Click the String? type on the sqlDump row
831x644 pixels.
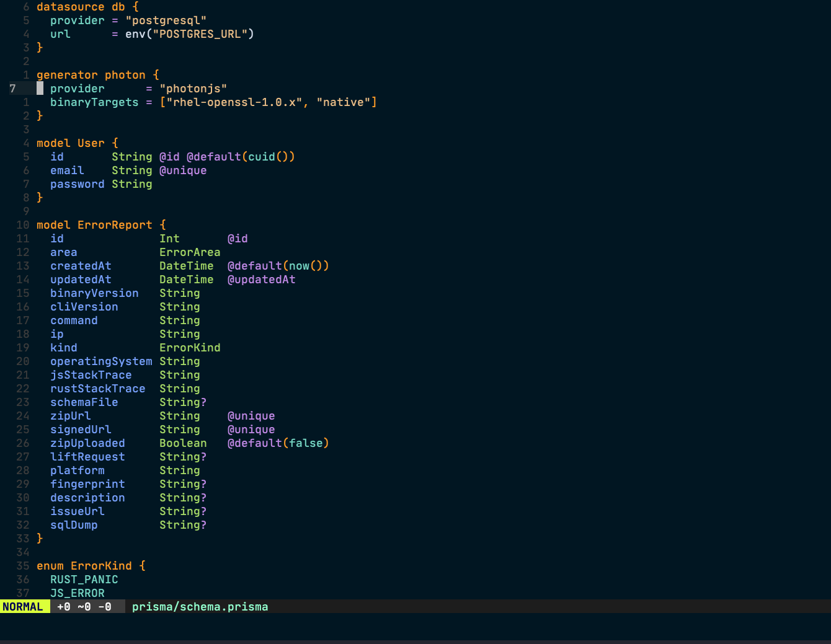click(183, 525)
